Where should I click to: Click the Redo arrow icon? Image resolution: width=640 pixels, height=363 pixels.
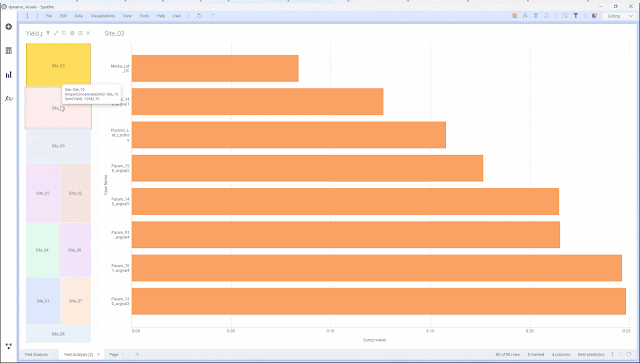coord(213,16)
